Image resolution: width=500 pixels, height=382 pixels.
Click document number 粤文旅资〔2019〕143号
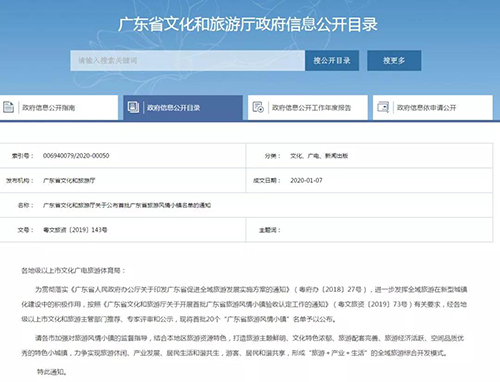[75, 230]
